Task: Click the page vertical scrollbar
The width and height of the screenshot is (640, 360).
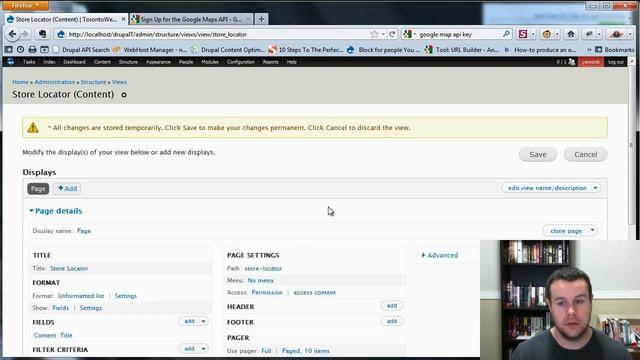Action: [x=632, y=145]
